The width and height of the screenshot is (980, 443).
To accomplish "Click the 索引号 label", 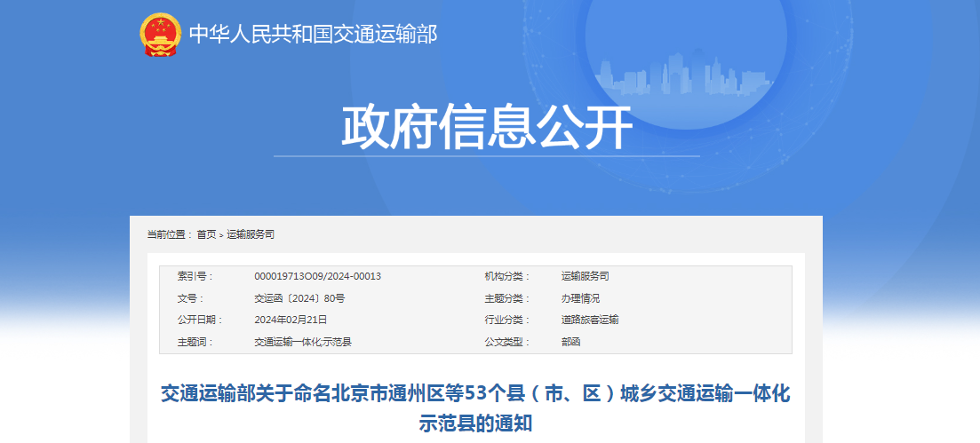I will pyautogui.click(x=195, y=276).
